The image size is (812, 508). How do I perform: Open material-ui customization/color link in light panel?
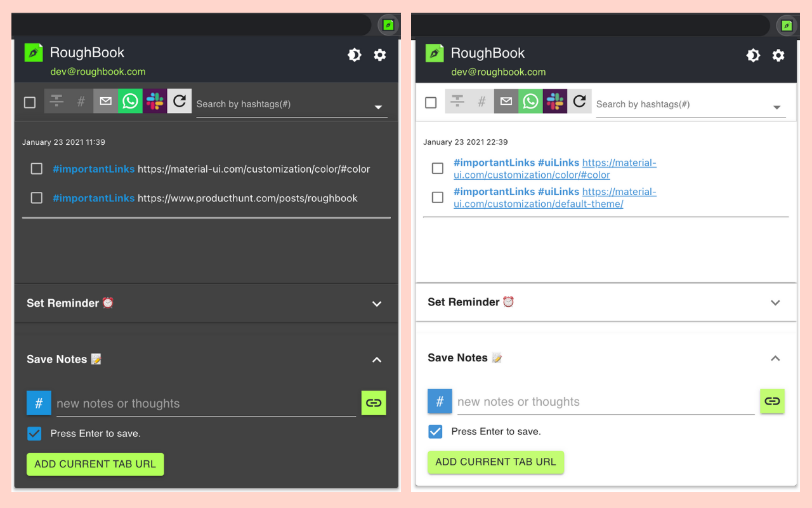pos(555,169)
